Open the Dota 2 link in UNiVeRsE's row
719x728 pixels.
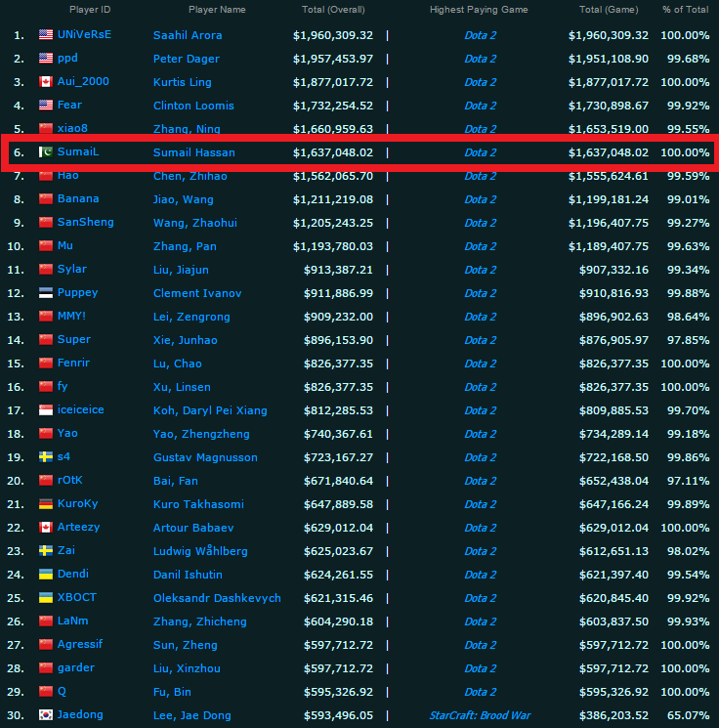(x=481, y=36)
